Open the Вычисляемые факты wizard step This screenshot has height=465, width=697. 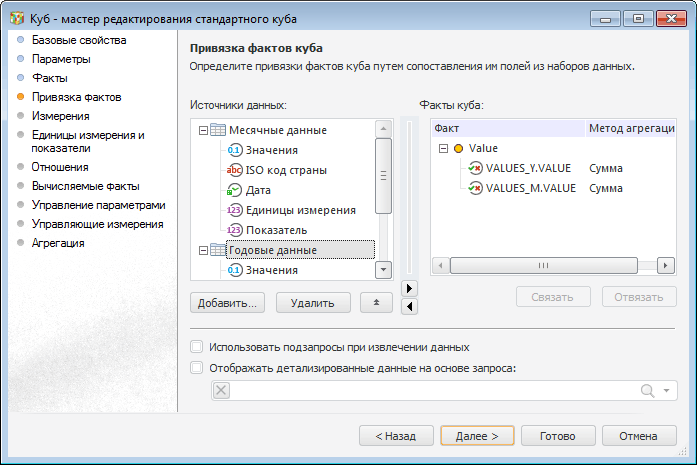click(85, 186)
